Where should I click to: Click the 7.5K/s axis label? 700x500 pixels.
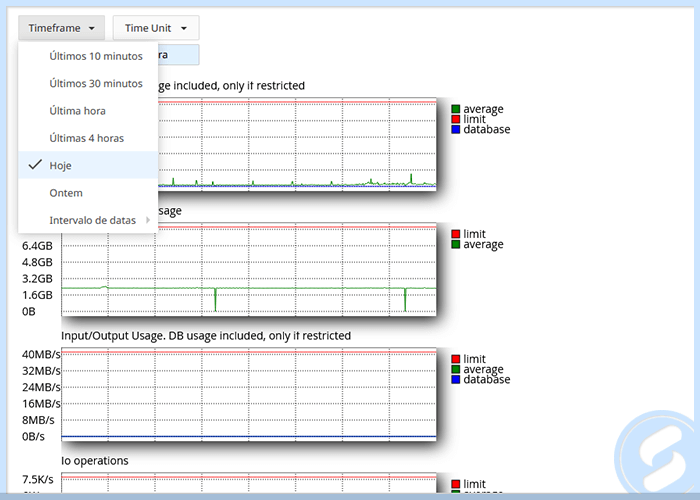tap(38, 479)
